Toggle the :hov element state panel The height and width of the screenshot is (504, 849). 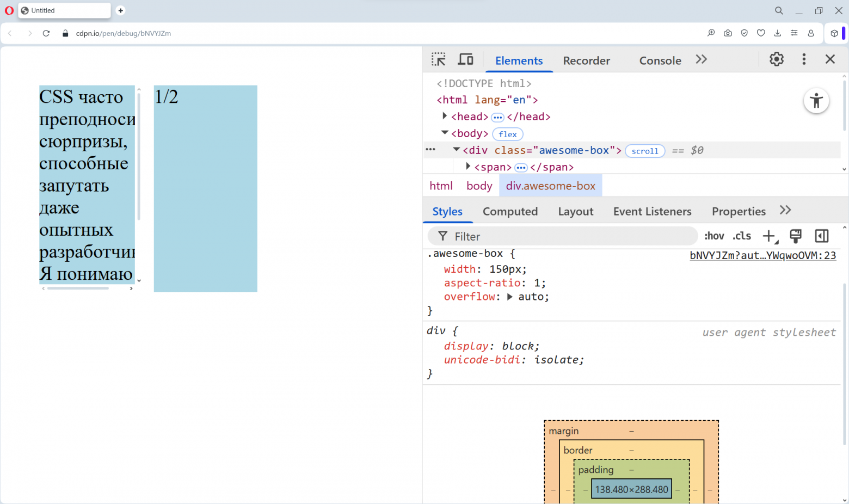(x=714, y=236)
